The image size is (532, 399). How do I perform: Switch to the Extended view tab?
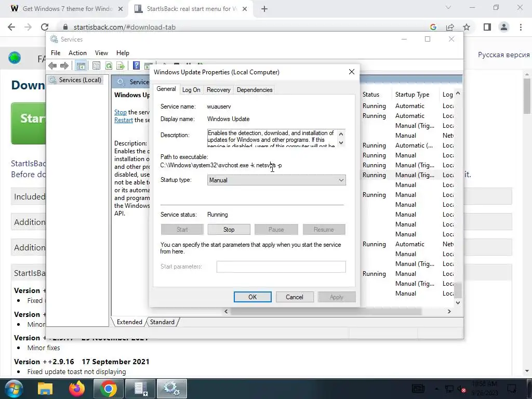click(x=129, y=322)
